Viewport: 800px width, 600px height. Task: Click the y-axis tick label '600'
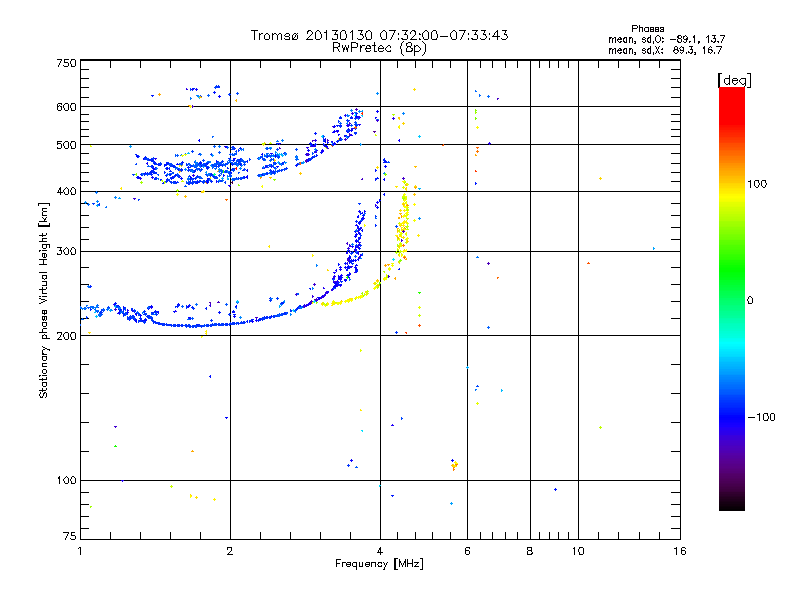point(66,107)
